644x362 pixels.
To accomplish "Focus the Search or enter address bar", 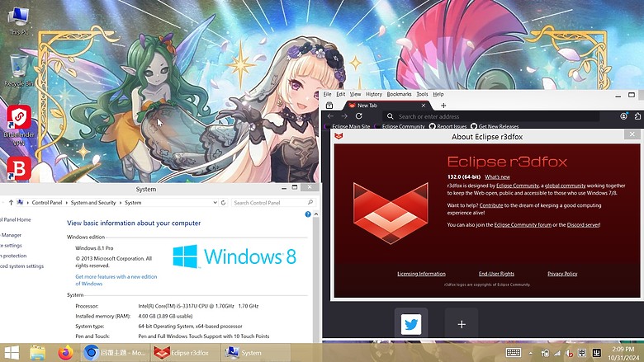I will click(x=491, y=116).
